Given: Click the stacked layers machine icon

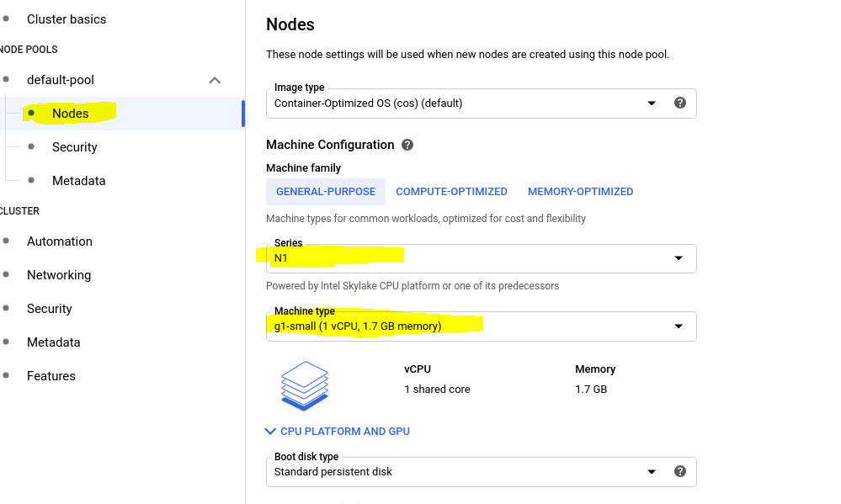Looking at the screenshot, I should click(x=305, y=386).
